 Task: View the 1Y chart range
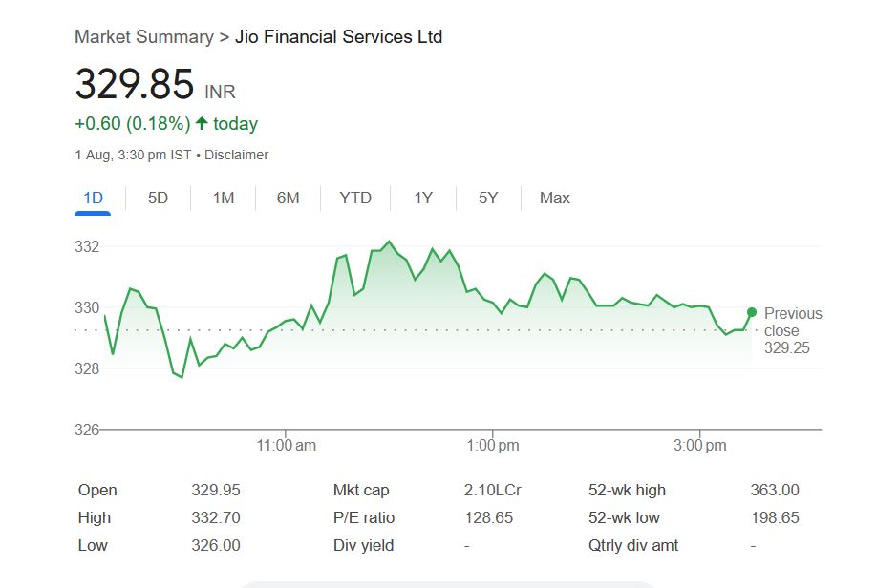423,198
